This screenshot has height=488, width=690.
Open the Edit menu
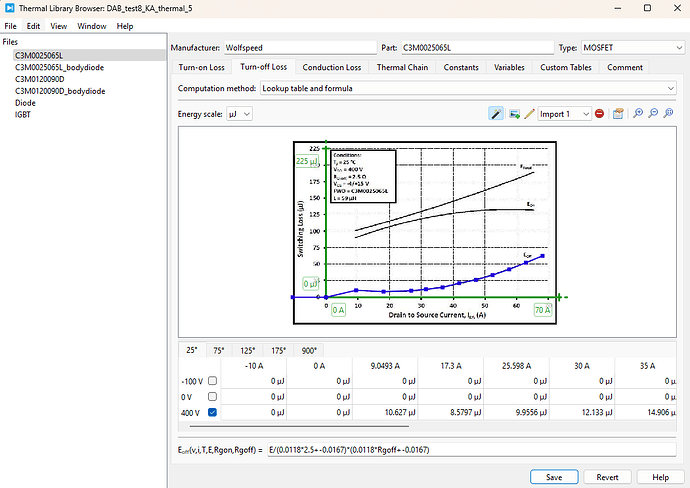(x=33, y=26)
